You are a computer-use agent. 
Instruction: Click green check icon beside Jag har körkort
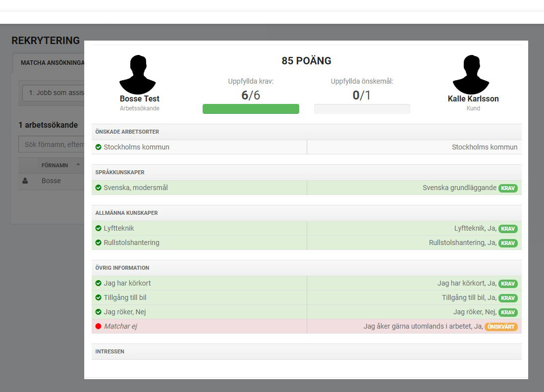tap(98, 283)
